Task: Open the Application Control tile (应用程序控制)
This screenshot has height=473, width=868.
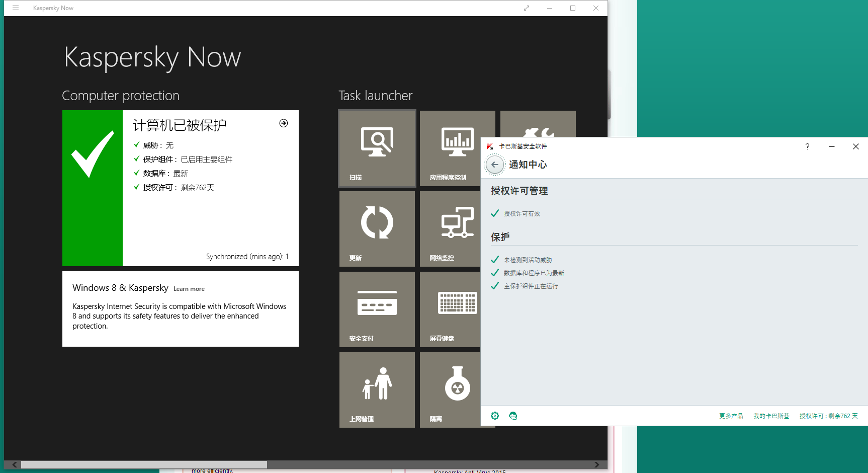Action: point(450,148)
